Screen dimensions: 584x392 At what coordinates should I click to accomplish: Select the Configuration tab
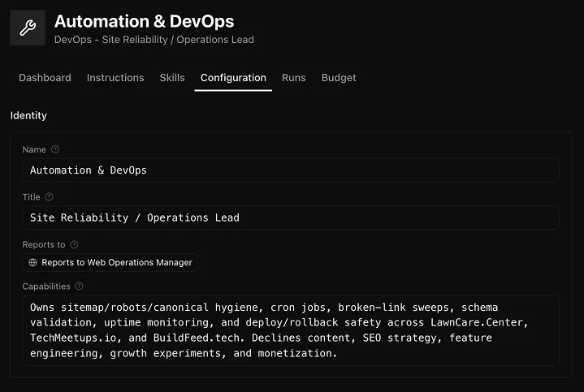pos(233,78)
